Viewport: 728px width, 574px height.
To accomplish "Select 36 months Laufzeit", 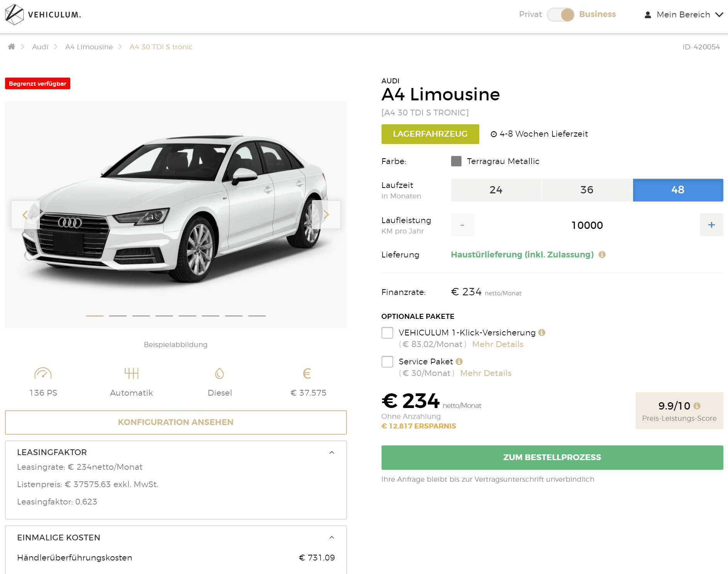I will (587, 190).
